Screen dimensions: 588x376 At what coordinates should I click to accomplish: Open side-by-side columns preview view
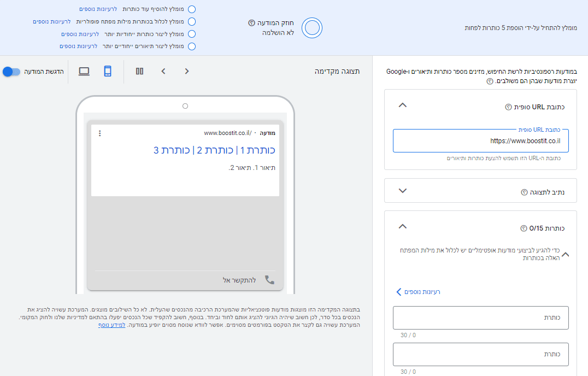139,71
